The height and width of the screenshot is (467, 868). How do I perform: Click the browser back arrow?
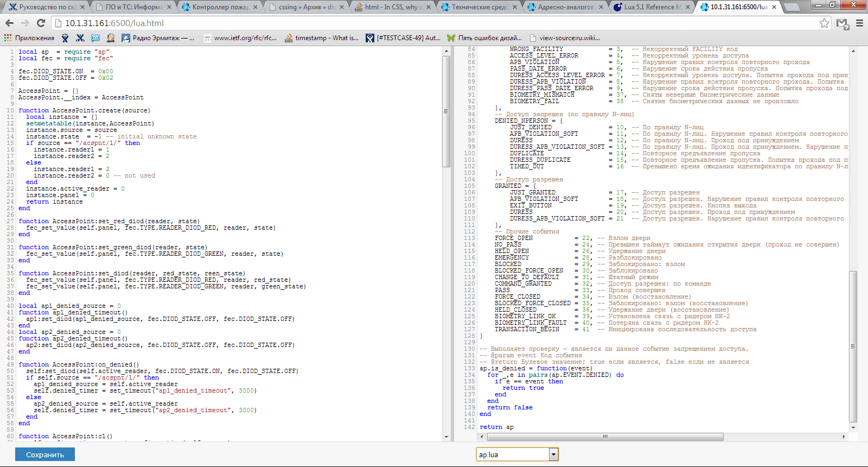(9, 23)
